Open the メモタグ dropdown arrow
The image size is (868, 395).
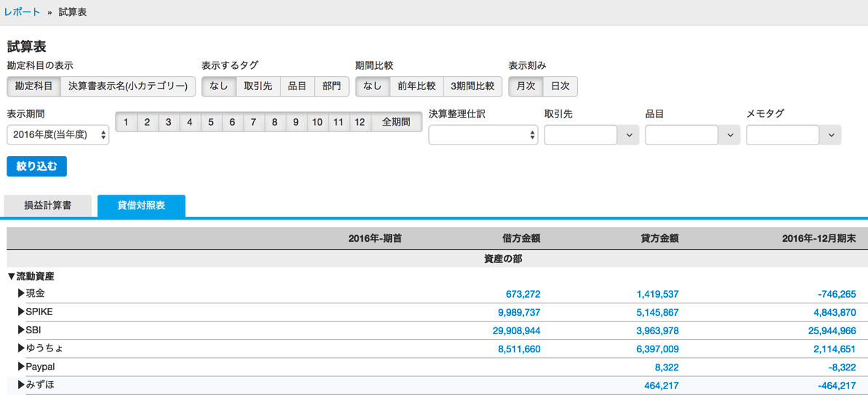830,135
